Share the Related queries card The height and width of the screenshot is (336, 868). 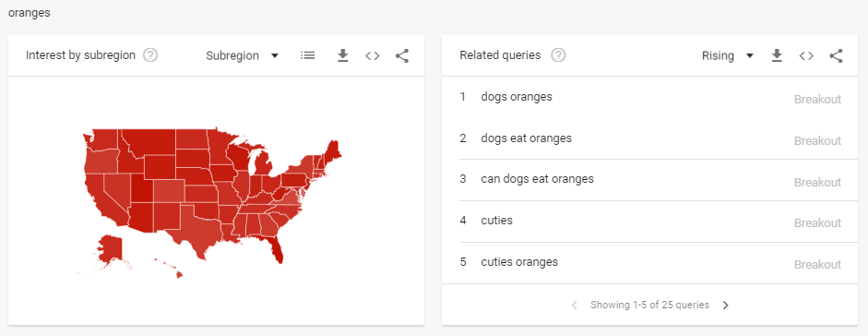836,55
